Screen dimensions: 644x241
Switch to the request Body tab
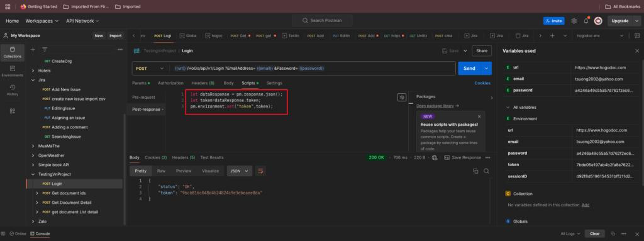(228, 83)
